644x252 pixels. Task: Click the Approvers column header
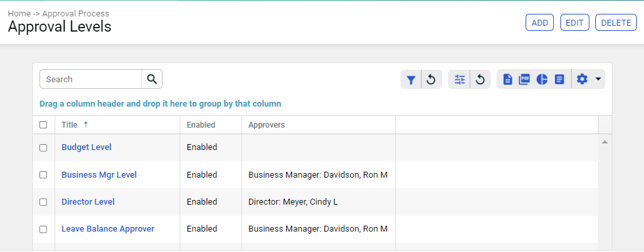click(319, 125)
